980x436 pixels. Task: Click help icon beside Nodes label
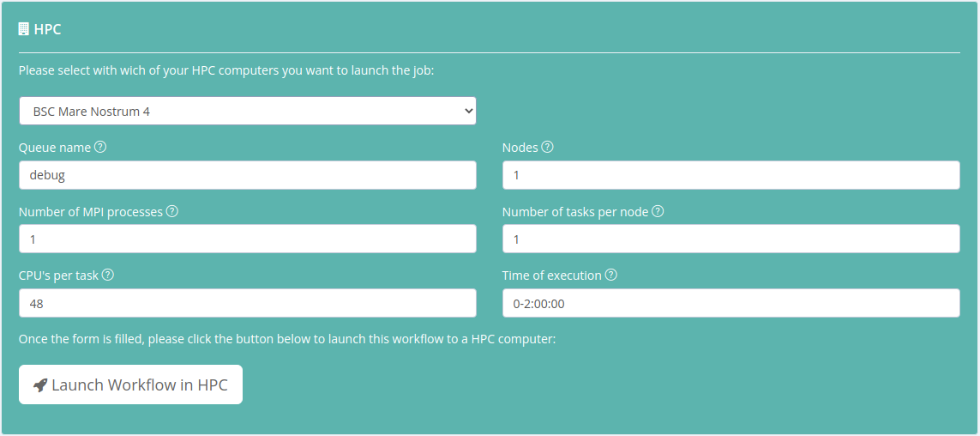(x=548, y=147)
